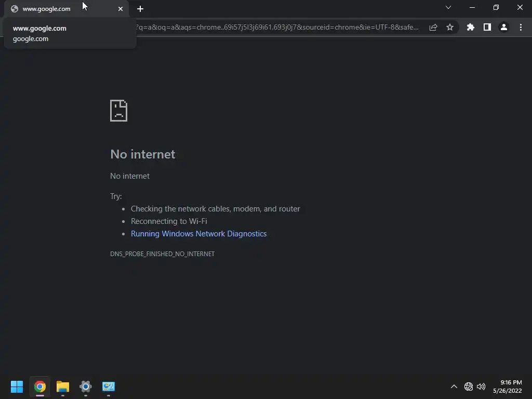
Task: Click the sad page error icon
Action: click(x=119, y=111)
